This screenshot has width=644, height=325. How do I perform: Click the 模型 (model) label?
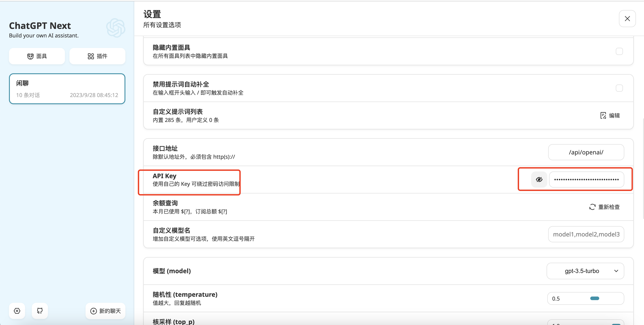tap(172, 271)
